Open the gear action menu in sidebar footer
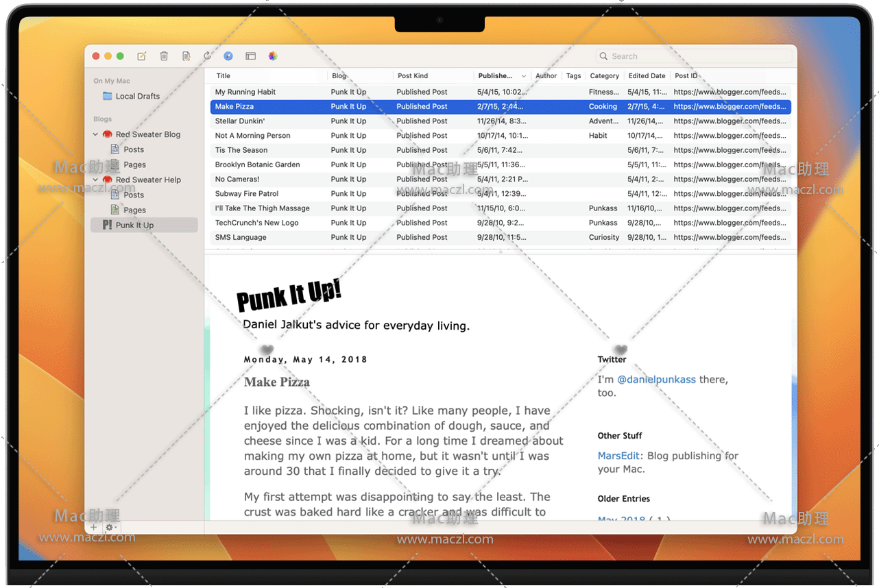The width and height of the screenshot is (879, 588). coord(110,527)
